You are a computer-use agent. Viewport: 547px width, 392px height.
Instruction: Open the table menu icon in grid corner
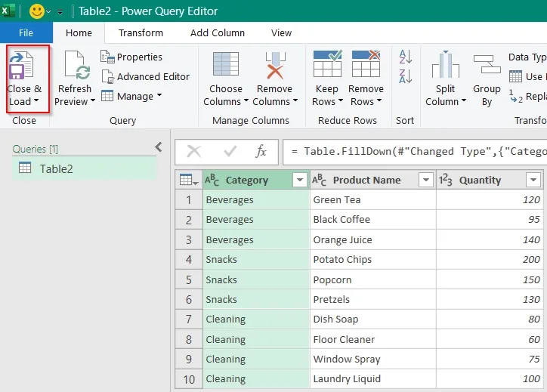(189, 180)
